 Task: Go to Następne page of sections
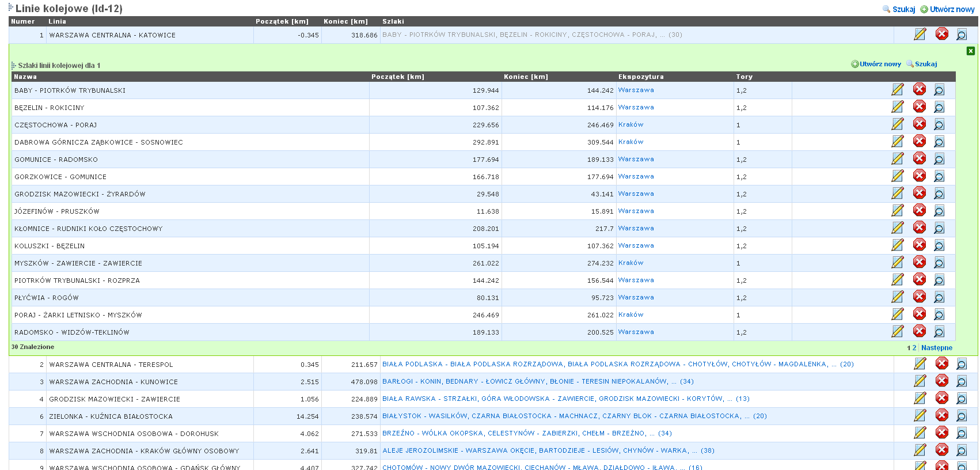point(936,348)
